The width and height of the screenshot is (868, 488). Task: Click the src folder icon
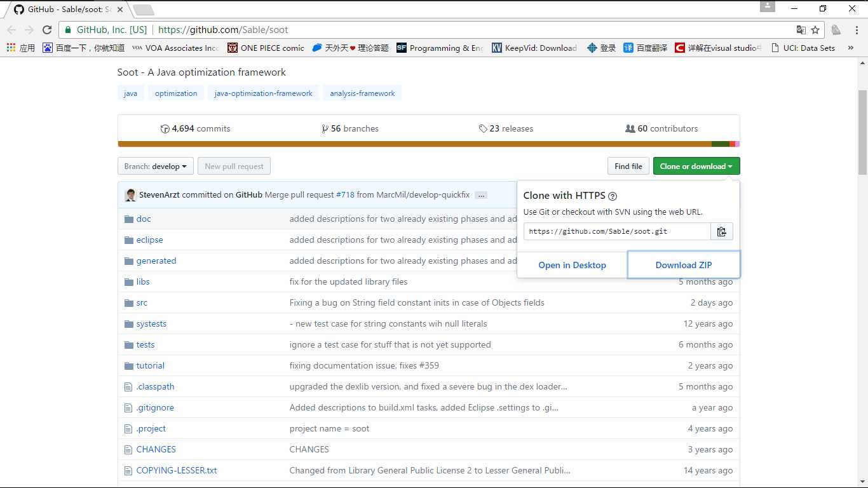(x=129, y=303)
